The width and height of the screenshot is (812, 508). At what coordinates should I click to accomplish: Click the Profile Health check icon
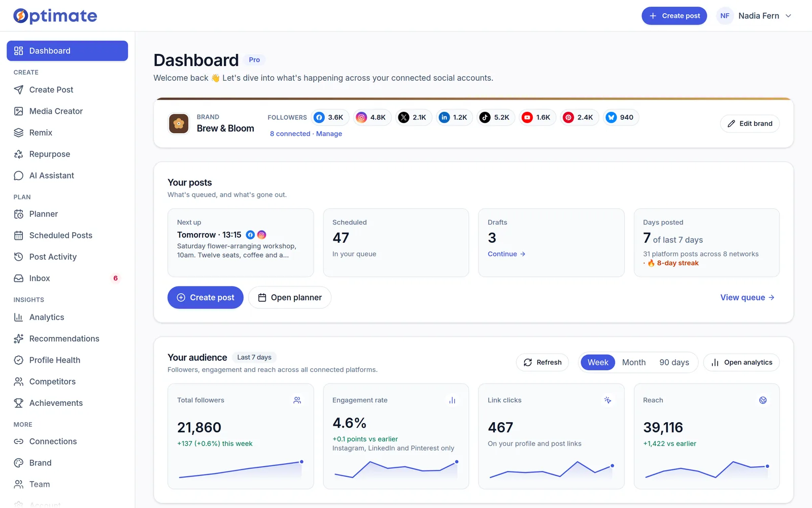(19, 360)
